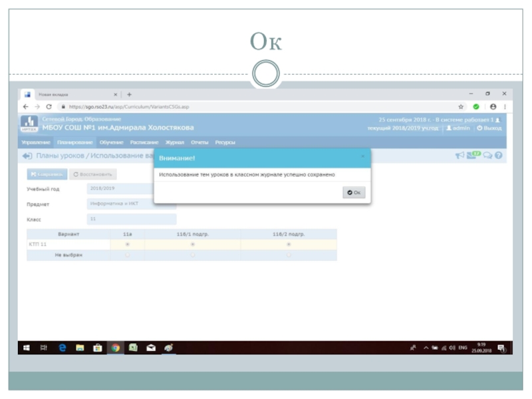Open the Планирование menu

(x=75, y=142)
